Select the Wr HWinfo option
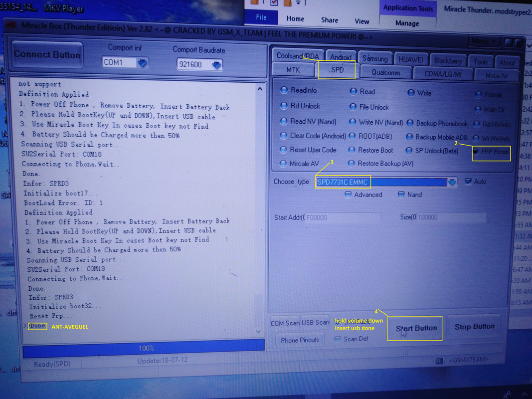Viewport: 532px width, 399px height. point(491,139)
